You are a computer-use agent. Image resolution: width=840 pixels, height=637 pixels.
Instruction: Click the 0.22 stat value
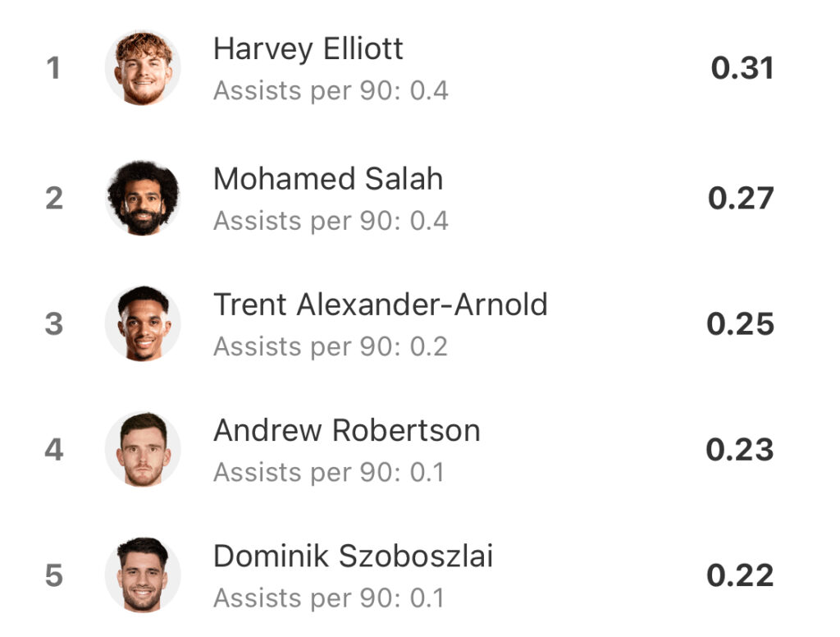coord(741,575)
